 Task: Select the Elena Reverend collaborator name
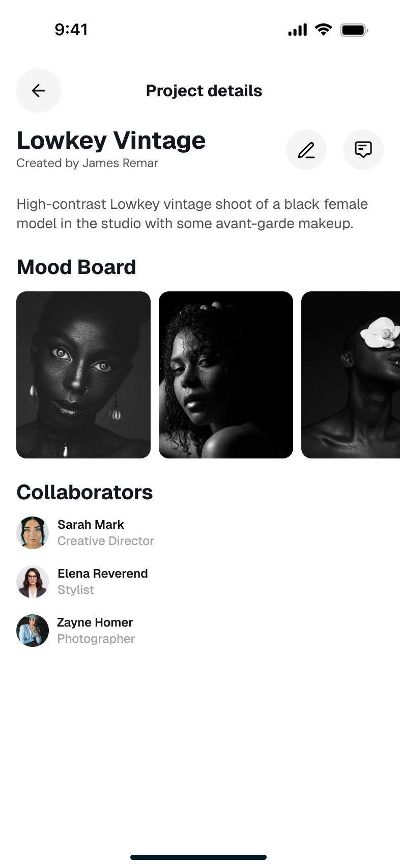(103, 574)
